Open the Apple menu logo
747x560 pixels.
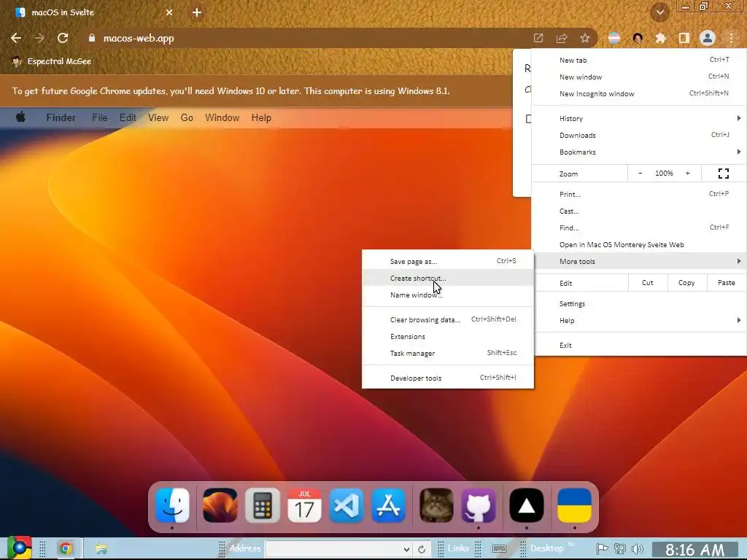[x=20, y=117]
